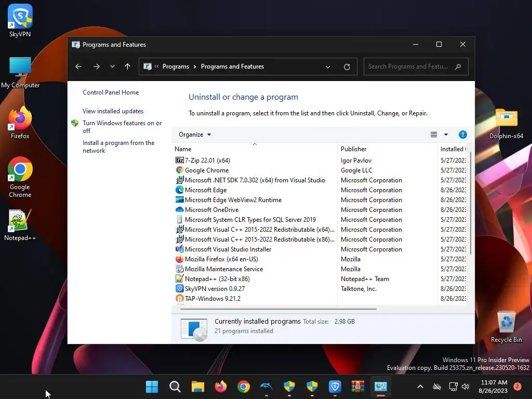Open recent locations chevron dropdown
This screenshot has width=532, height=399.
pos(112,66)
